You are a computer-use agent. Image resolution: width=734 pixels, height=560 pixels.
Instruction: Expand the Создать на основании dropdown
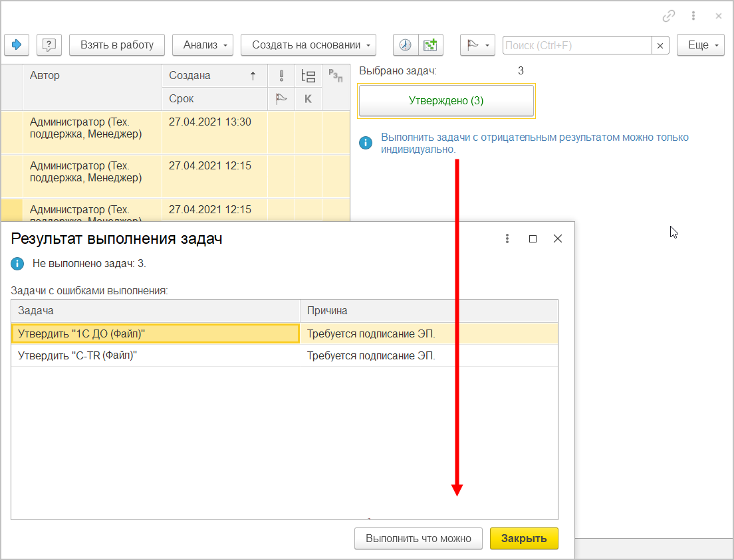click(x=308, y=45)
